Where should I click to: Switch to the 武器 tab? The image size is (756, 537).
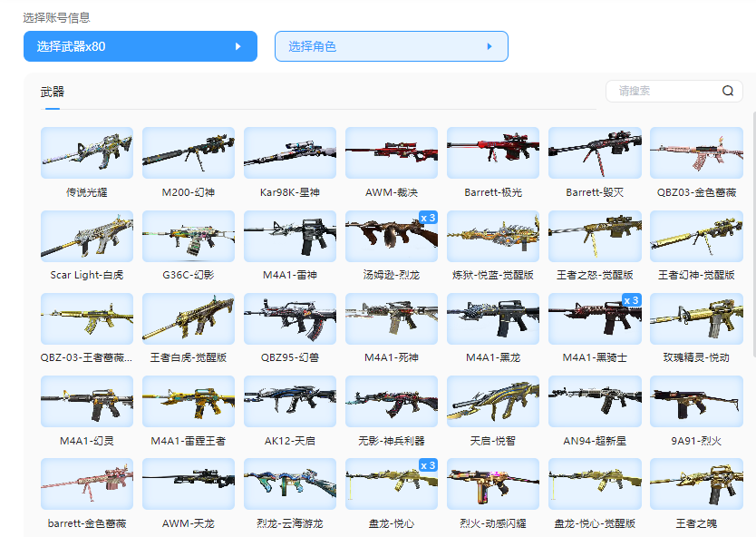tap(53, 93)
